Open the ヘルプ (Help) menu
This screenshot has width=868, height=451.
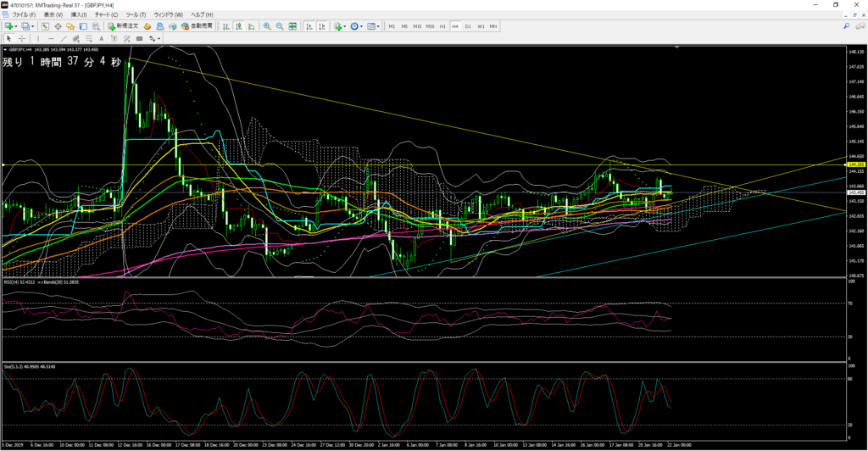[x=202, y=15]
